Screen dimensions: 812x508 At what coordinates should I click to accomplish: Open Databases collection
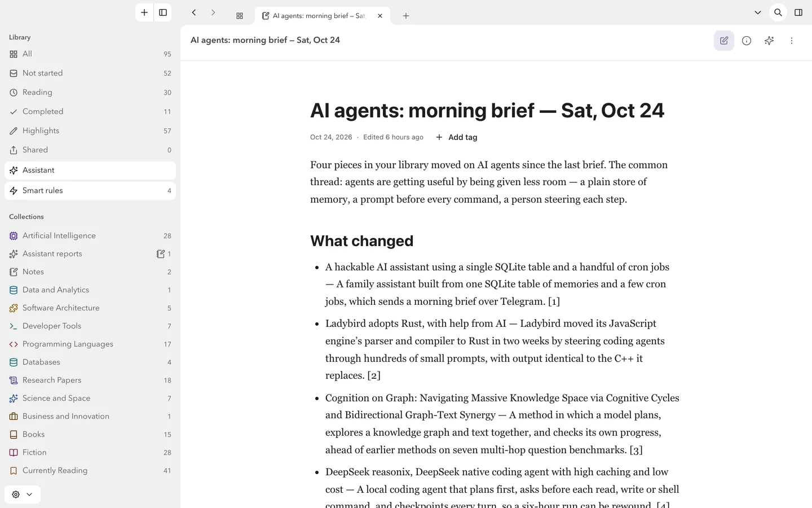[x=90, y=362]
